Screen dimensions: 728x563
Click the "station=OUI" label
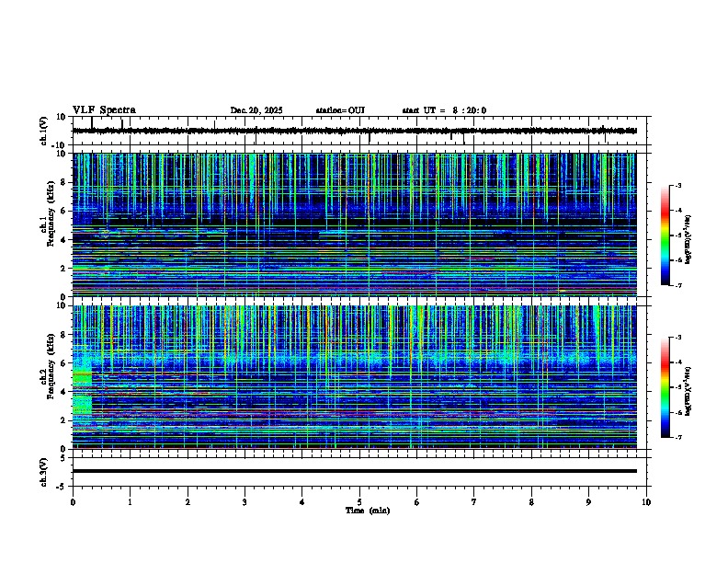[x=340, y=110]
